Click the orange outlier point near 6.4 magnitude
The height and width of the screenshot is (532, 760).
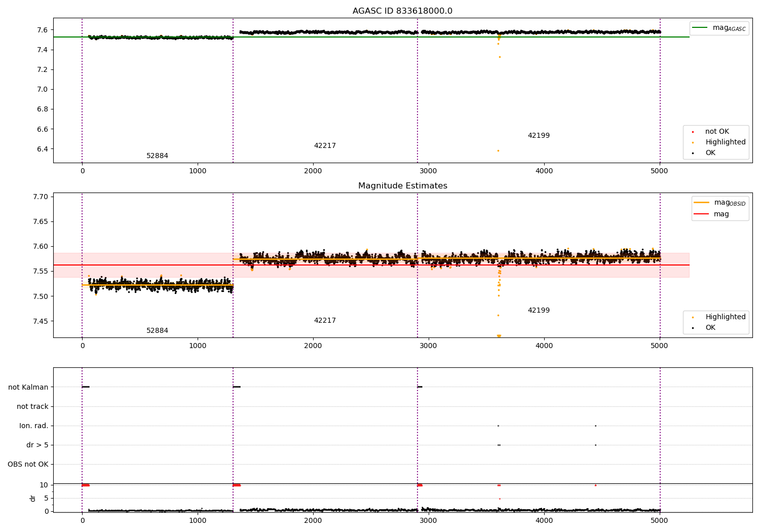498,150
